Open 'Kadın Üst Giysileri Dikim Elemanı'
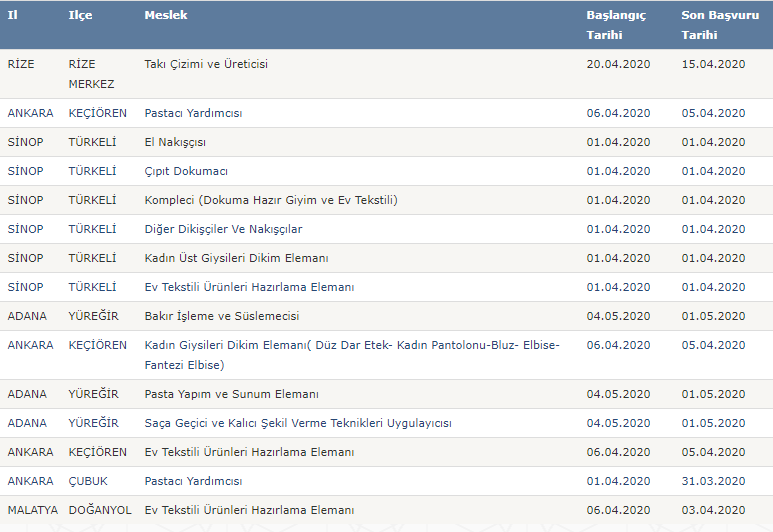773x532 pixels. (236, 258)
